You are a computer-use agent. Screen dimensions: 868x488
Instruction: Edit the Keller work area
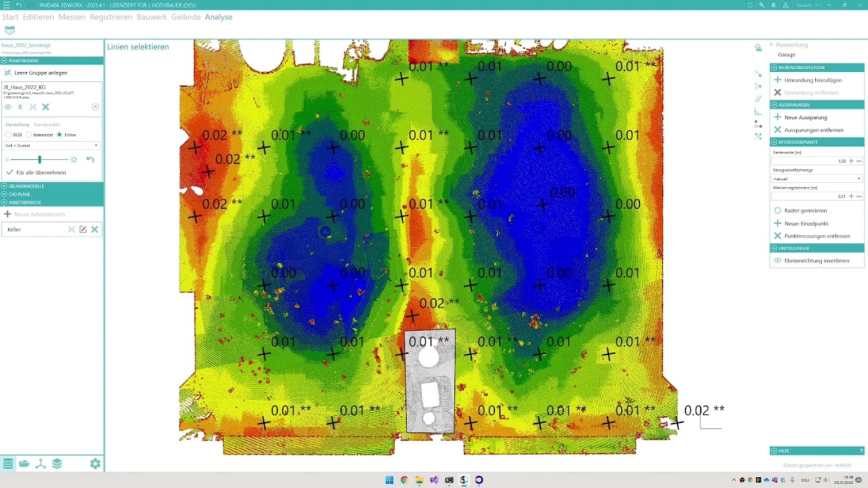83,230
